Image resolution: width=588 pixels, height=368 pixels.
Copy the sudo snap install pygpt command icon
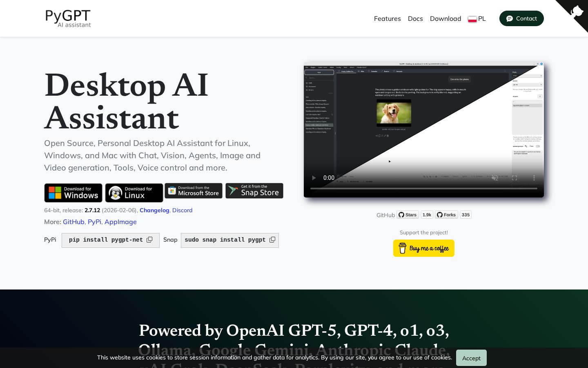click(x=272, y=240)
